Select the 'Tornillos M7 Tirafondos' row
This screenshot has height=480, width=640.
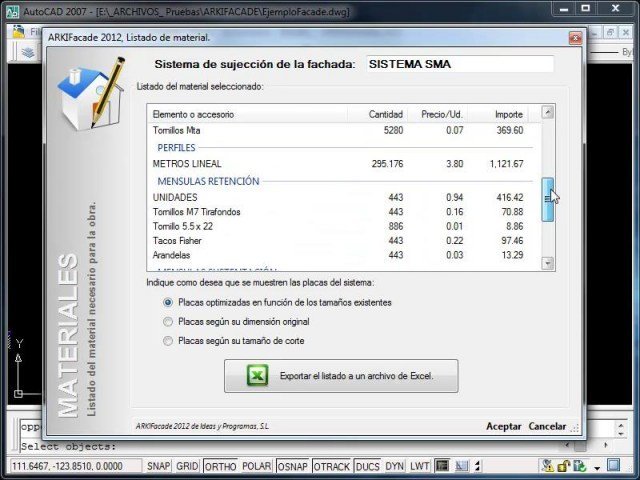pos(338,212)
